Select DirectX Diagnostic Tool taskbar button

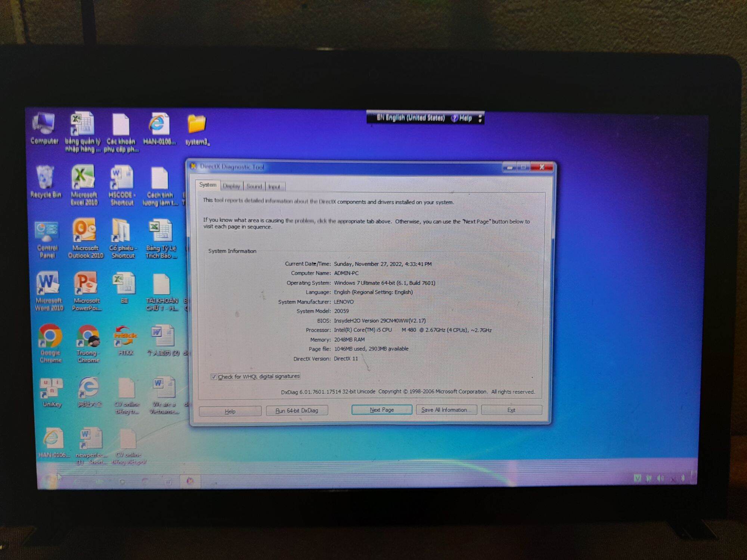[x=190, y=481]
